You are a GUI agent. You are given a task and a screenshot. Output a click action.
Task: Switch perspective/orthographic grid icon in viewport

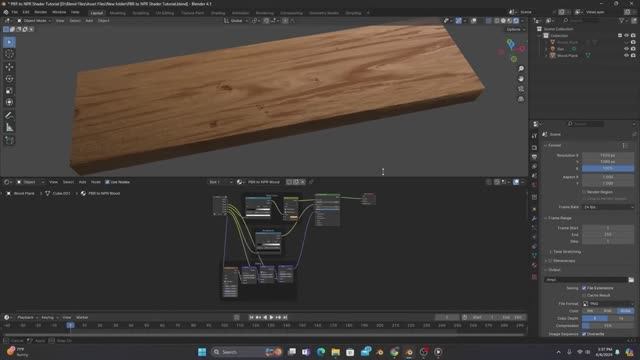(x=521, y=99)
